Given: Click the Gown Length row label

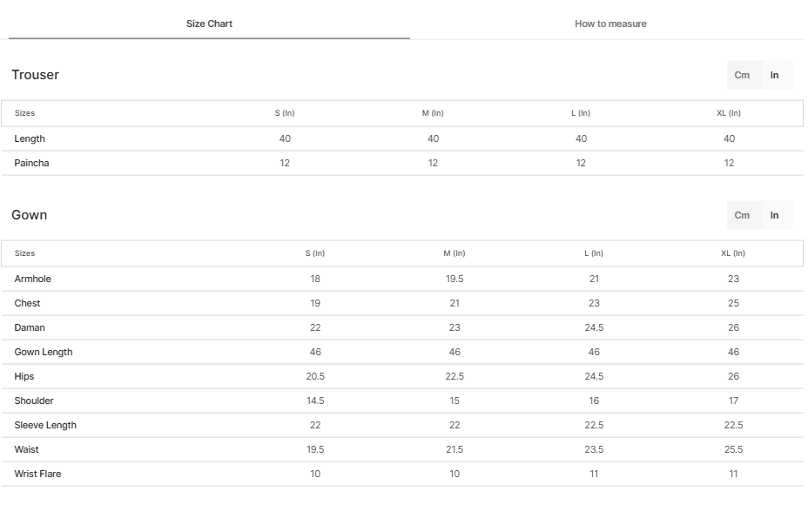Looking at the screenshot, I should [44, 352].
